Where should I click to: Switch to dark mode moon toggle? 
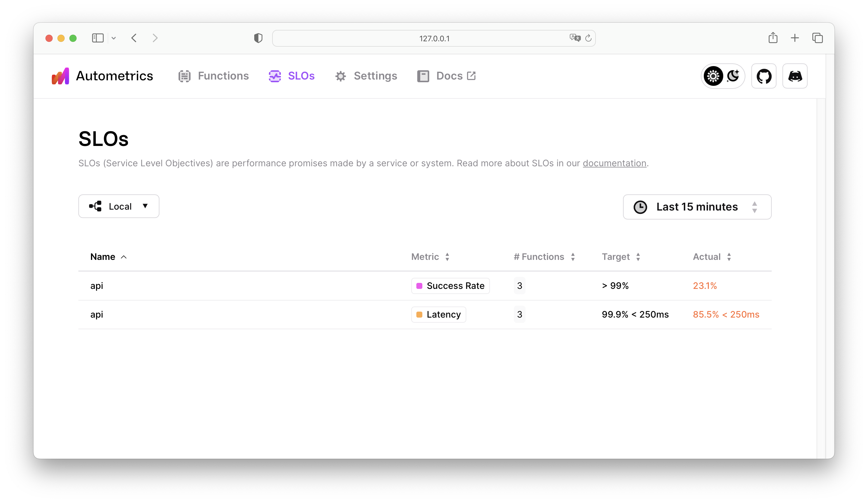733,76
